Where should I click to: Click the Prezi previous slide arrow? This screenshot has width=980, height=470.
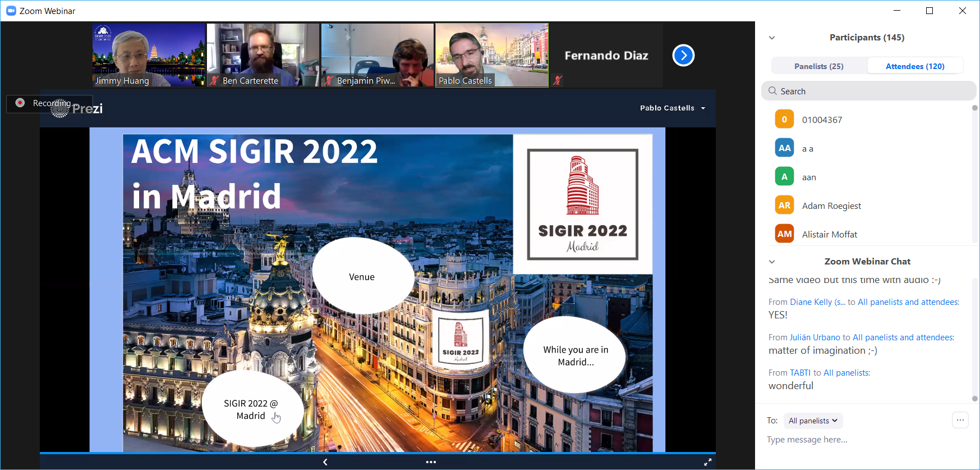click(x=325, y=462)
